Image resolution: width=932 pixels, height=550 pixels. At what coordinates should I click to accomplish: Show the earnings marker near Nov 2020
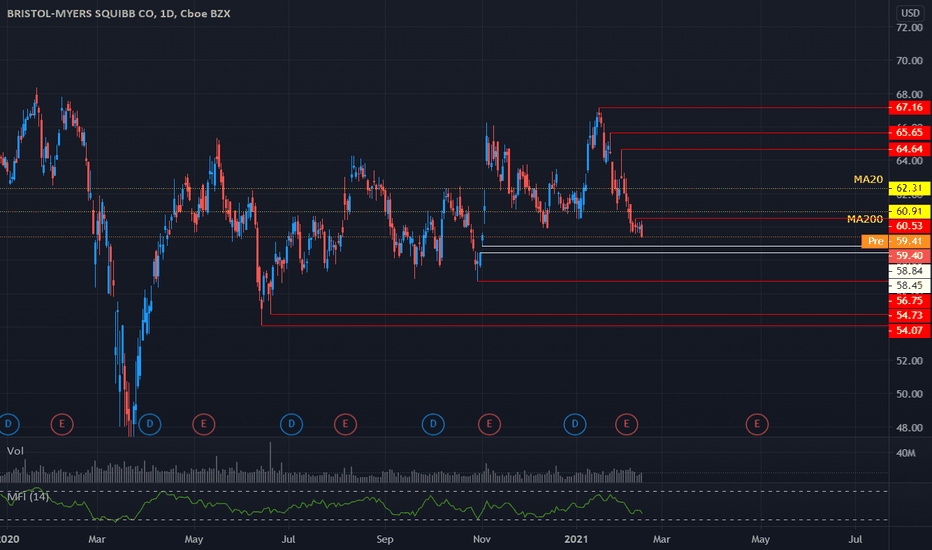(x=489, y=424)
